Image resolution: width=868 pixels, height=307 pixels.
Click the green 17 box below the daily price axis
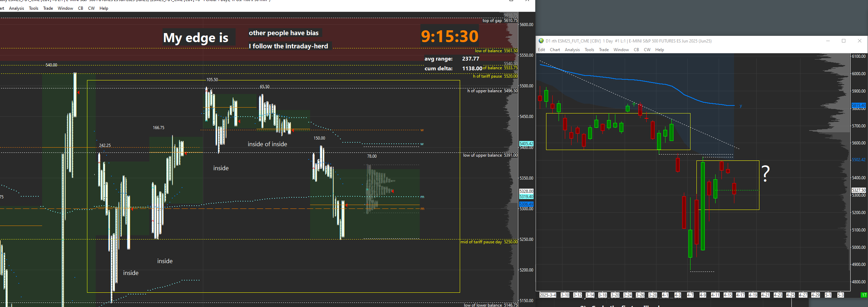click(864, 295)
